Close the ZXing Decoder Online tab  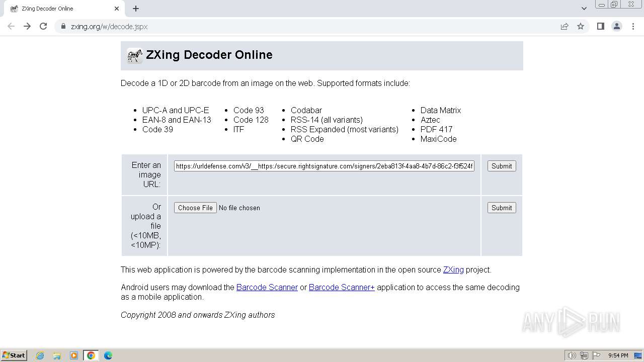tap(117, 9)
